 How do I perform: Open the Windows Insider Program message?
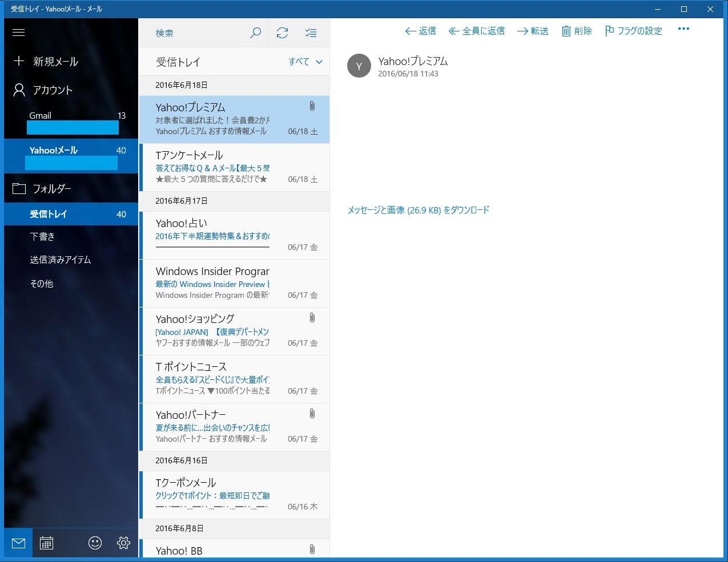click(234, 283)
